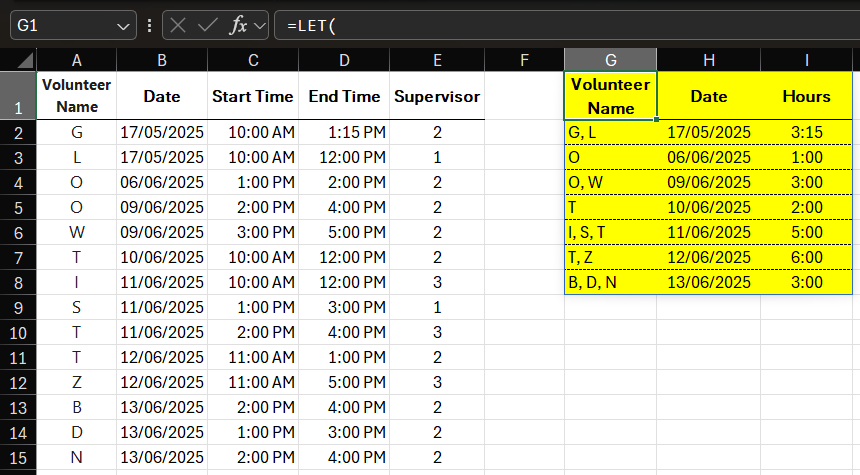
Task: Click the Supervisor header cell
Action: point(437,96)
